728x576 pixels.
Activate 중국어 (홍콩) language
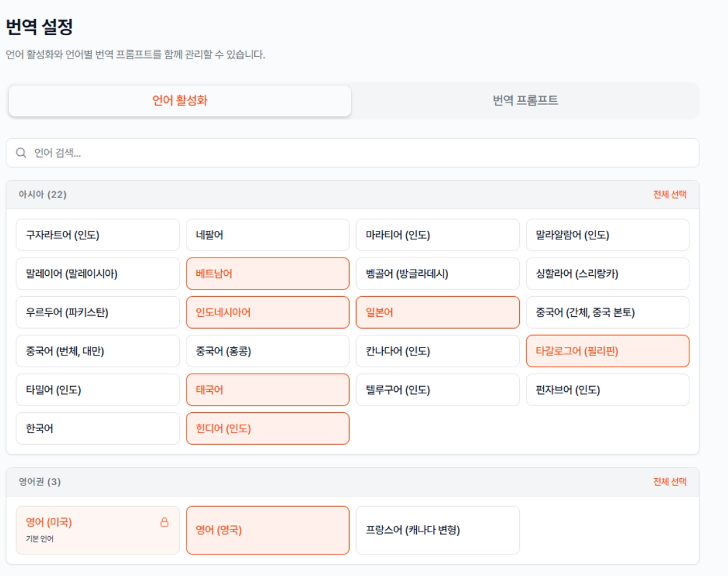[267, 351]
